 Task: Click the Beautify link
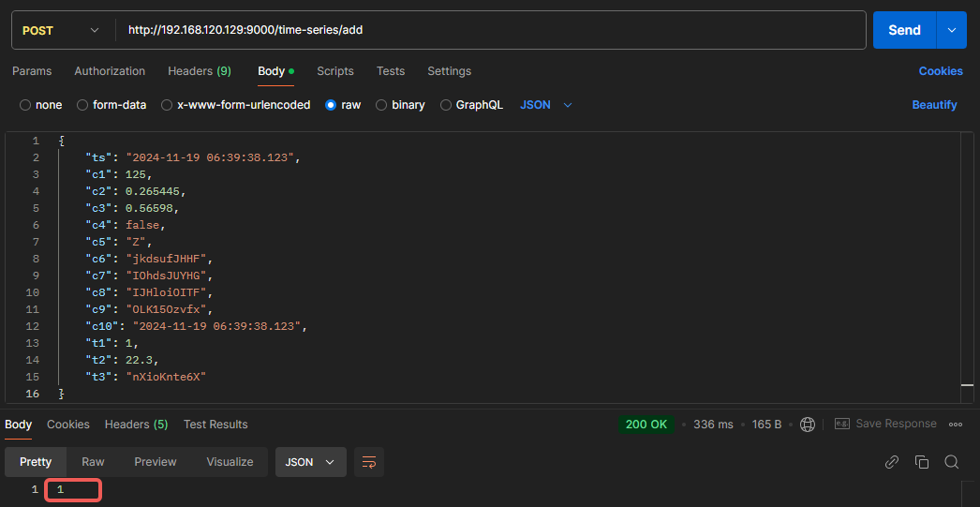coord(934,105)
